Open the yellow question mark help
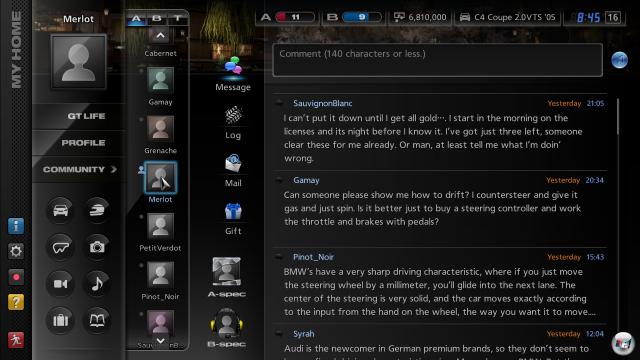 (x=16, y=302)
